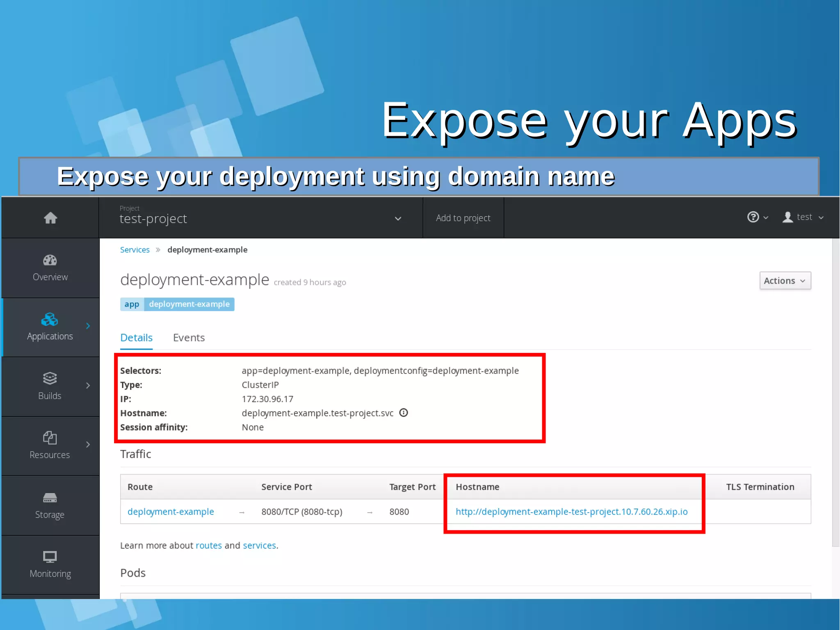Open the Storage drive icon

click(50, 498)
